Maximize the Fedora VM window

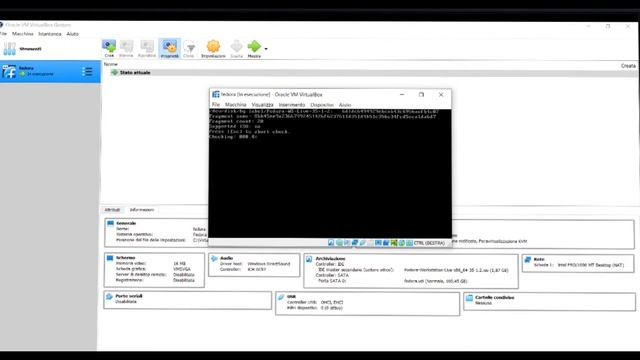pyautogui.click(x=421, y=94)
